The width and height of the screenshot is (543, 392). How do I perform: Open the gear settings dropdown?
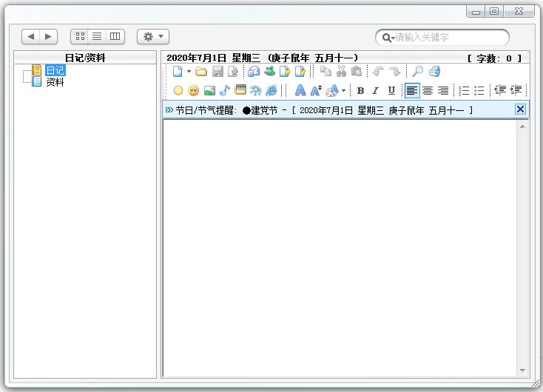click(153, 36)
